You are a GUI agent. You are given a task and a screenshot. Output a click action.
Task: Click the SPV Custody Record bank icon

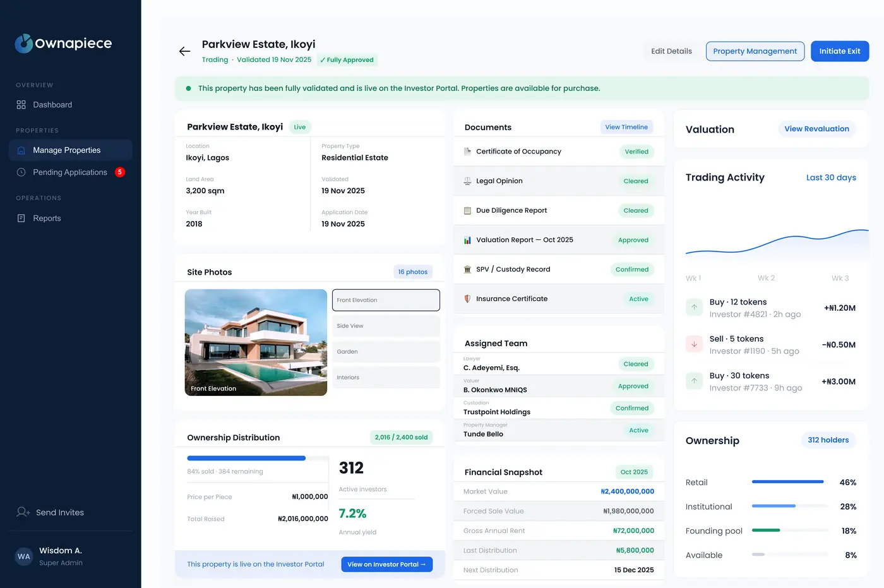coord(468,270)
